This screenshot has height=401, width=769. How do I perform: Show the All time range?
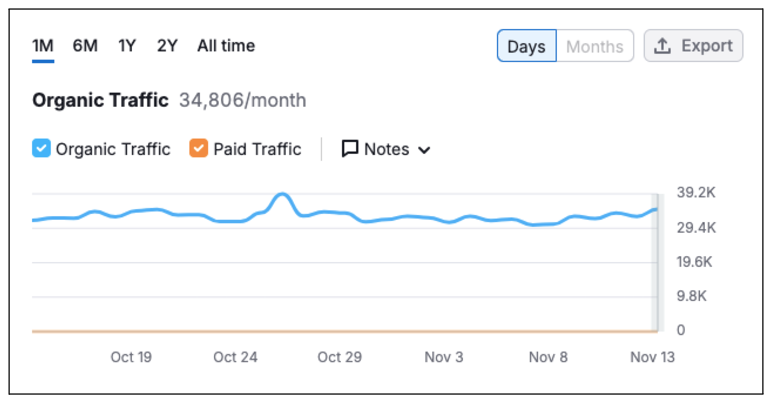(225, 46)
